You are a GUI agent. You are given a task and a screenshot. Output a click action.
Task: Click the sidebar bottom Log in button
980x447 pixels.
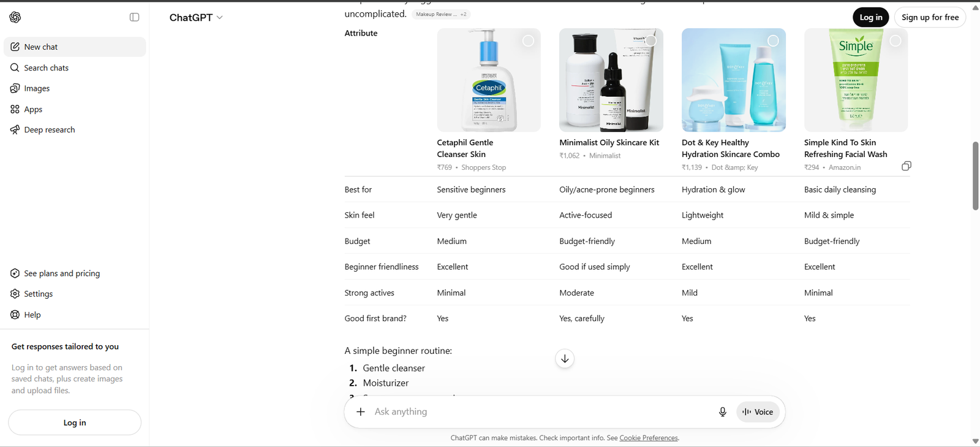coord(75,422)
